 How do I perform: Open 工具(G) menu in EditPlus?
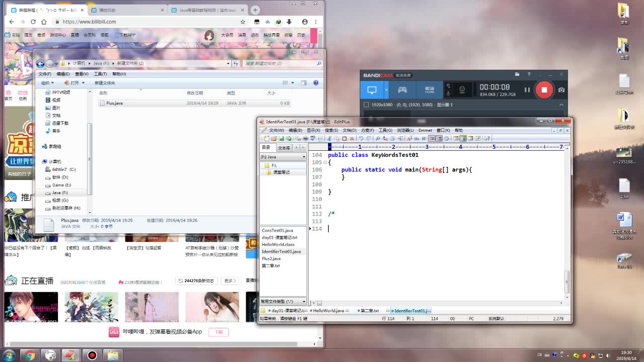pyautogui.click(x=385, y=130)
